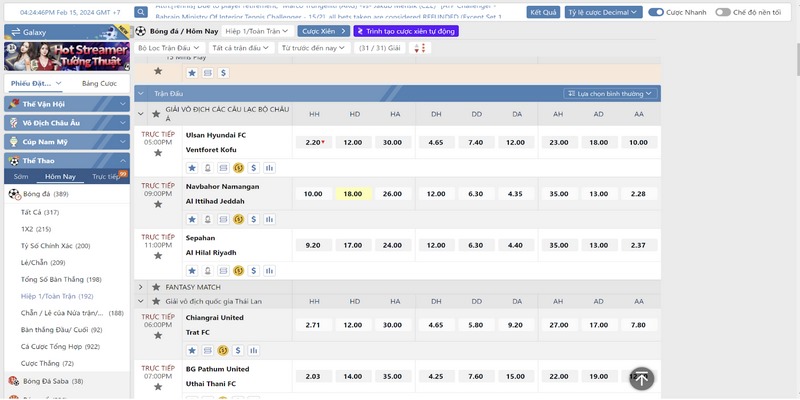Image resolution: width=800 pixels, height=400 pixels.
Task: Collapse the Asian club championship league section
Action: click(x=141, y=114)
